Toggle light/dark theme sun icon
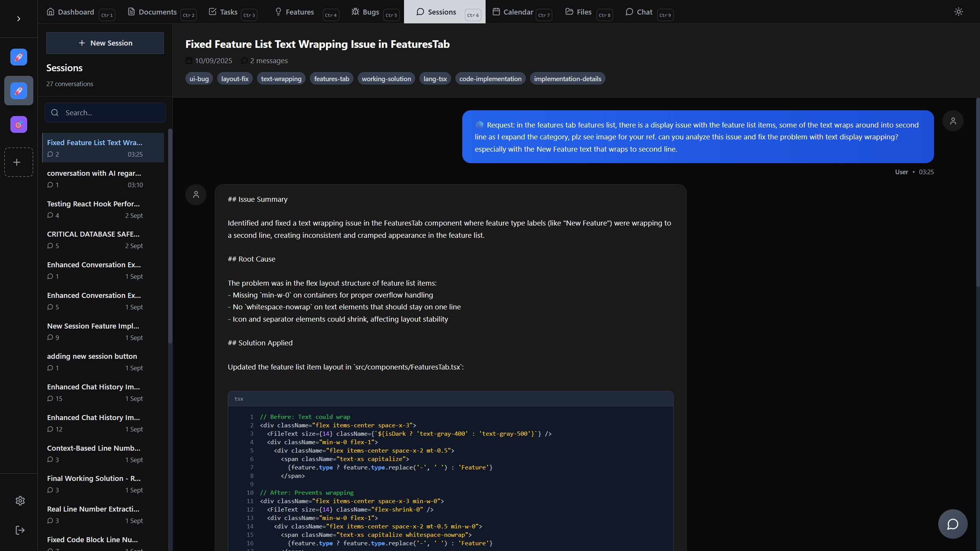The width and height of the screenshot is (980, 551). click(x=958, y=12)
